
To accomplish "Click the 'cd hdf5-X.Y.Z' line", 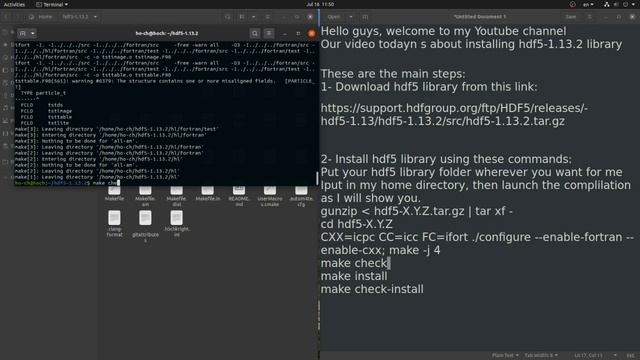I will 356,224.
